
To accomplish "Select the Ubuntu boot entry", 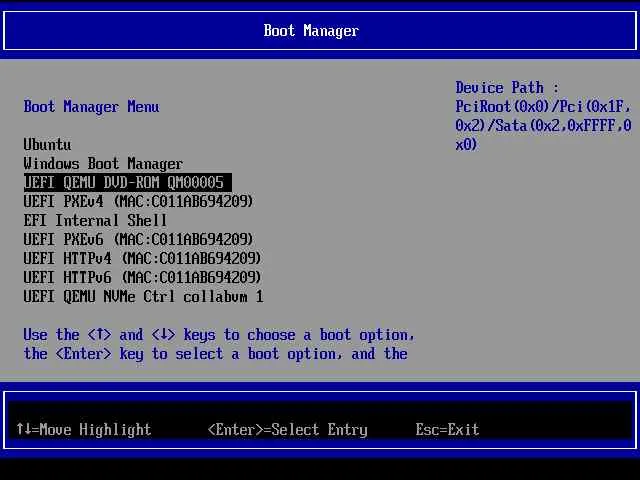I will (x=47, y=144).
